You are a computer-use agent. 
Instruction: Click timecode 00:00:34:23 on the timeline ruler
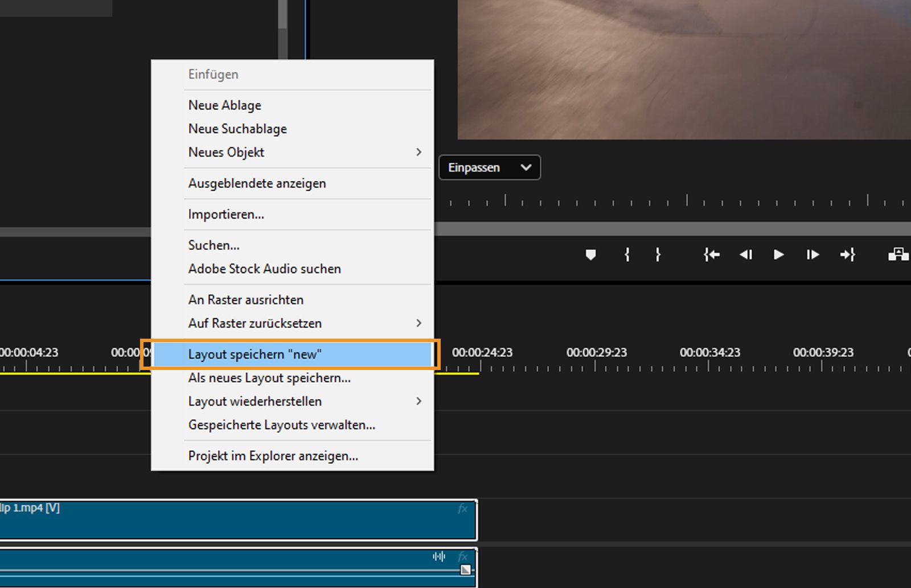click(x=710, y=352)
